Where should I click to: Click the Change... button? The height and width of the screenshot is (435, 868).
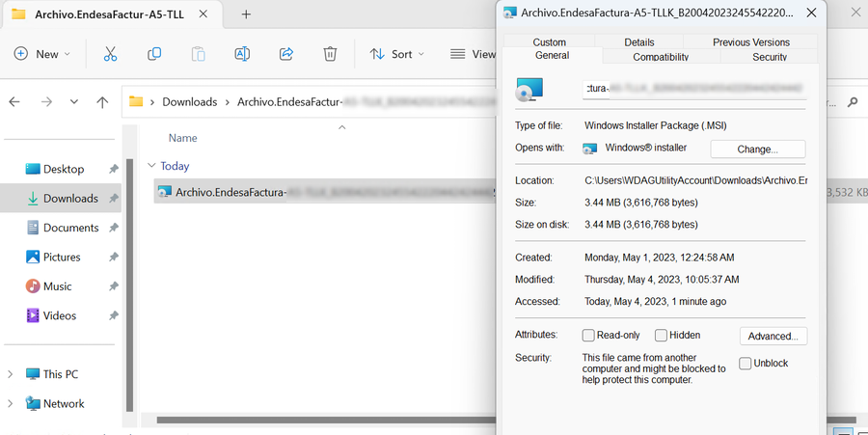pos(757,150)
